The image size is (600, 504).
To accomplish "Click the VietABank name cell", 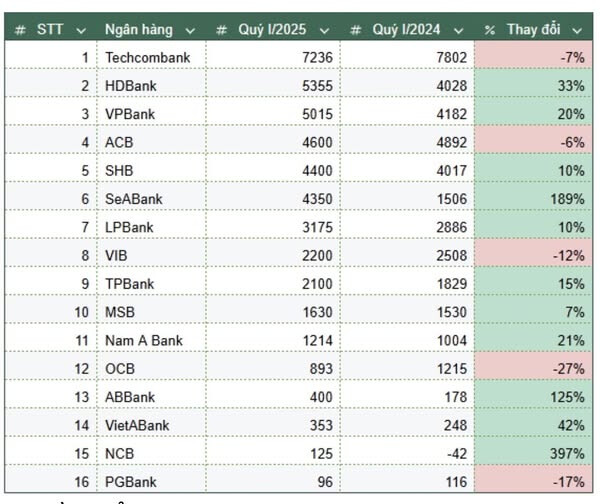I will [137, 426].
